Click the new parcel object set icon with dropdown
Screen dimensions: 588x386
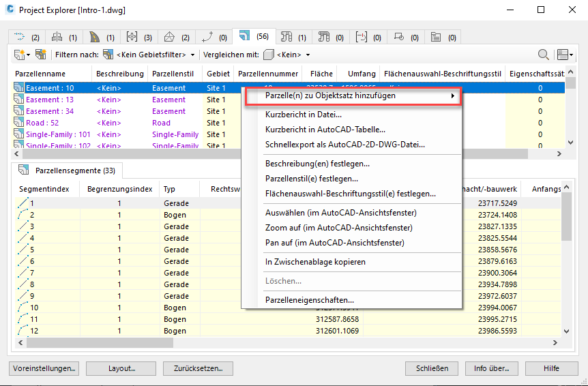(x=22, y=55)
